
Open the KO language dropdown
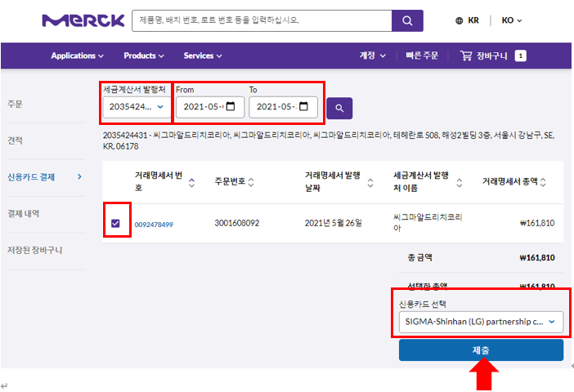512,20
